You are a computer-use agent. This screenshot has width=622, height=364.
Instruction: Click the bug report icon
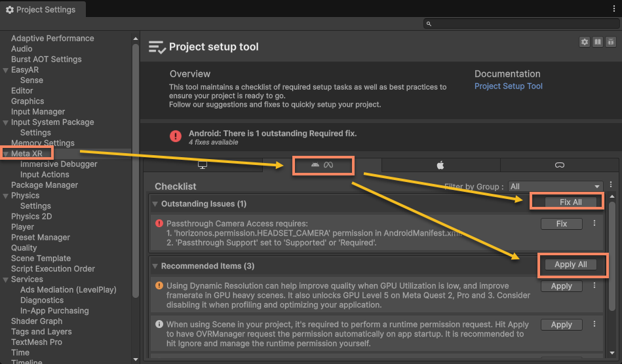click(610, 42)
